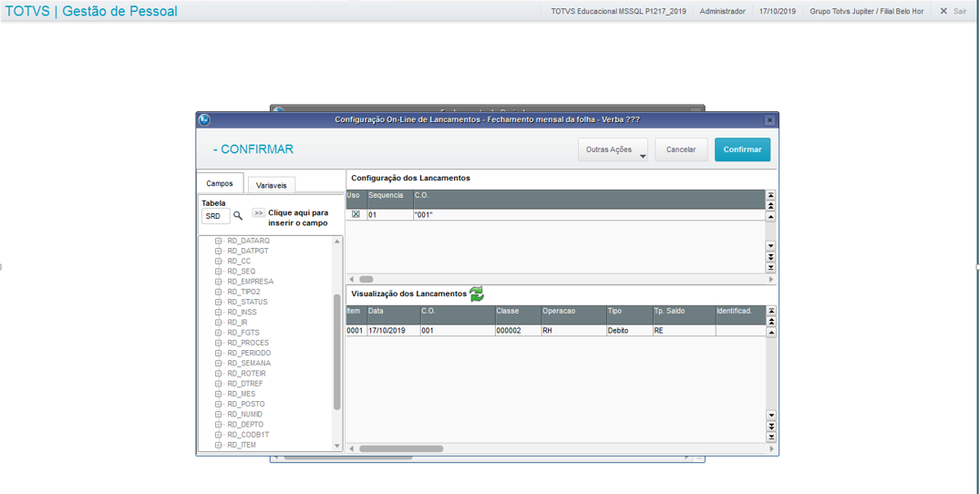Select the RD_SEMANA tree item
The image size is (980, 494).
(249, 363)
